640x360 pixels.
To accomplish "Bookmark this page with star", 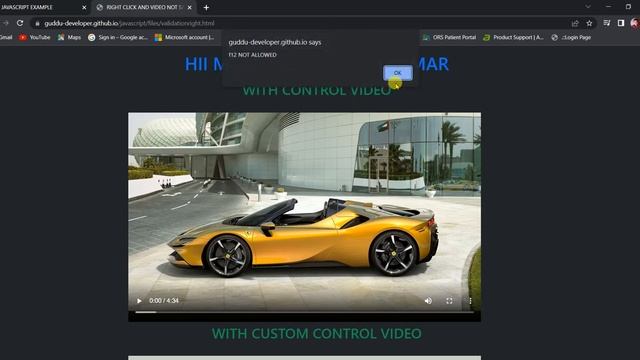I will [589, 23].
